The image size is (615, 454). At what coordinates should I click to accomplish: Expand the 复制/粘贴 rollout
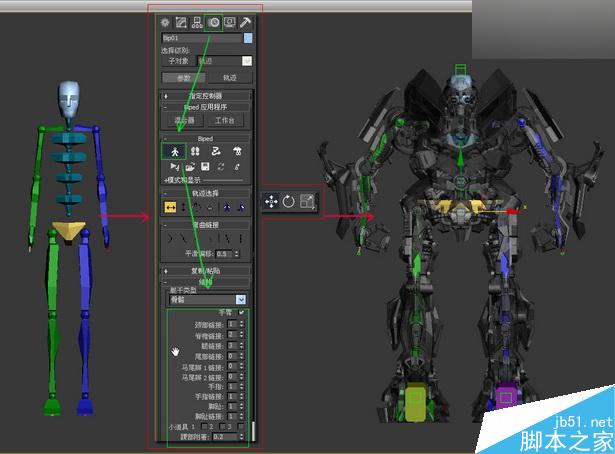click(x=207, y=271)
